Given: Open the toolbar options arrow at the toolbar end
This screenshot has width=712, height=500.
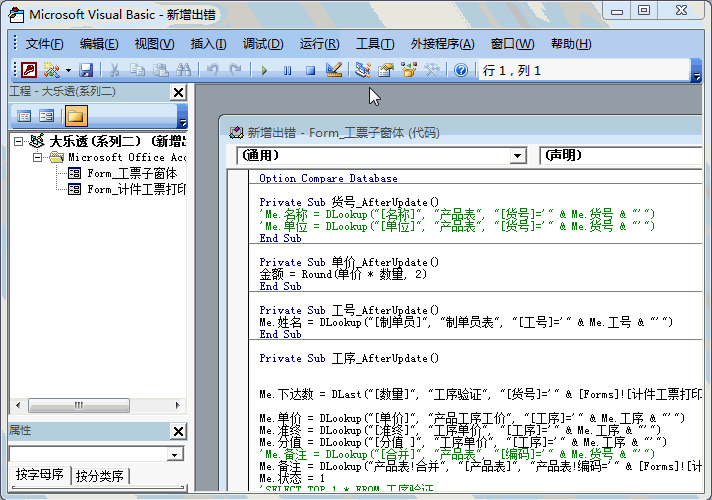Looking at the screenshot, I should 696,70.
